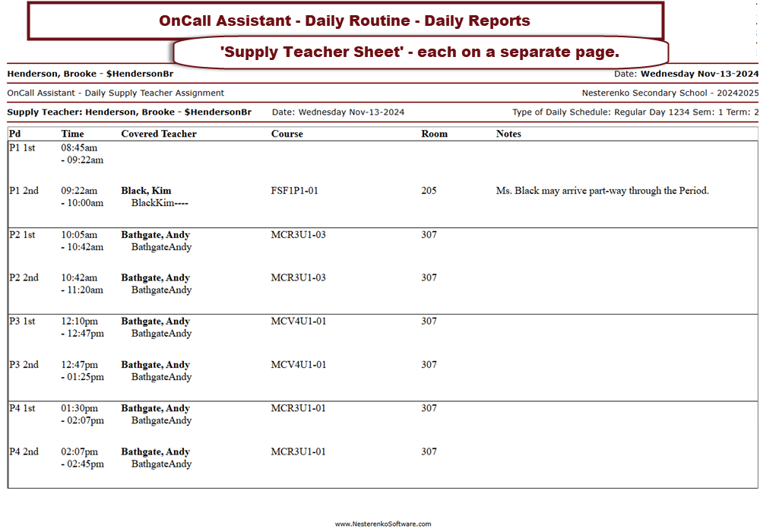The height and width of the screenshot is (532, 760).
Task: Select 'Bathgate, Andy' in the P4 2nd row
Action: click(x=155, y=451)
